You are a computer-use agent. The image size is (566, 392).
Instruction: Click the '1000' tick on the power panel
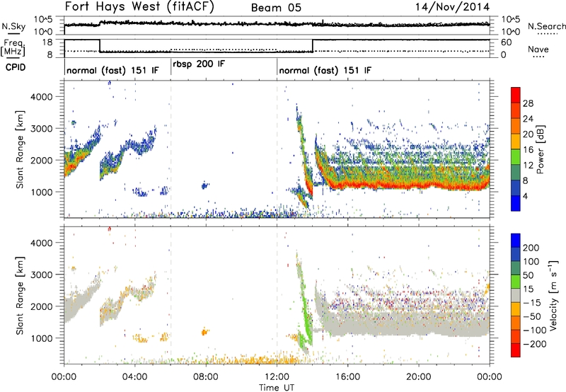[41, 192]
